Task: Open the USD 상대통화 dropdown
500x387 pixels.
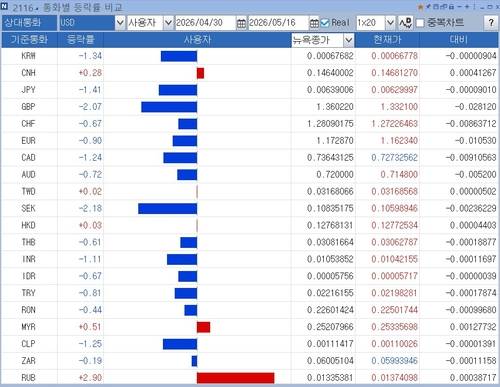Action: pyautogui.click(x=120, y=23)
